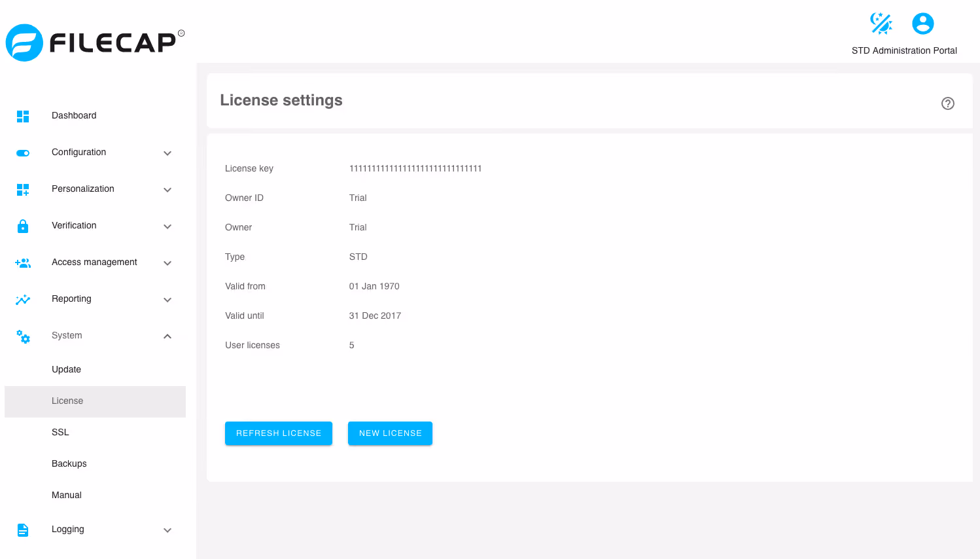Image resolution: width=980 pixels, height=559 pixels.
Task: Click the Type value STD
Action: 359,257
